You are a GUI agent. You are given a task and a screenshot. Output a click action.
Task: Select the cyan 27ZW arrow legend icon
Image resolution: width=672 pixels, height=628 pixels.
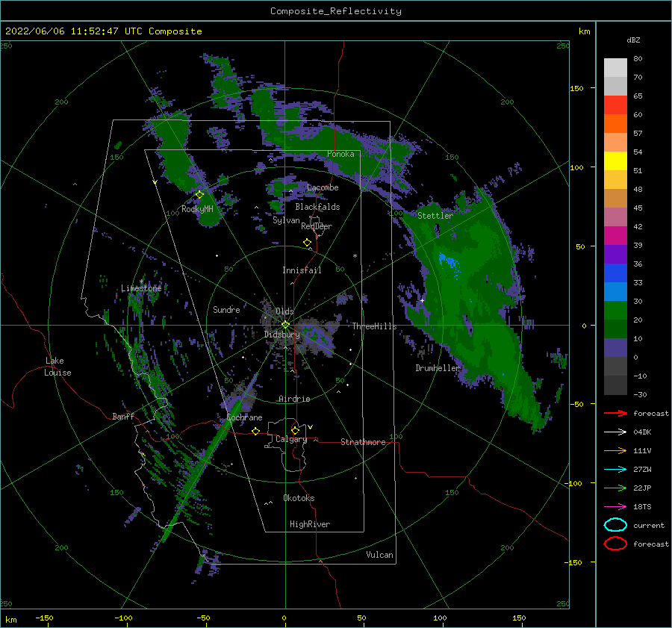tap(615, 470)
